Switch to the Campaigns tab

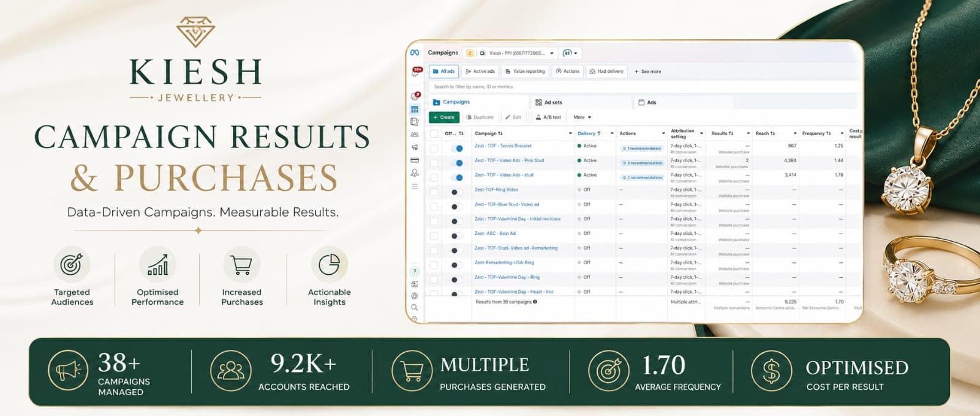point(478,102)
